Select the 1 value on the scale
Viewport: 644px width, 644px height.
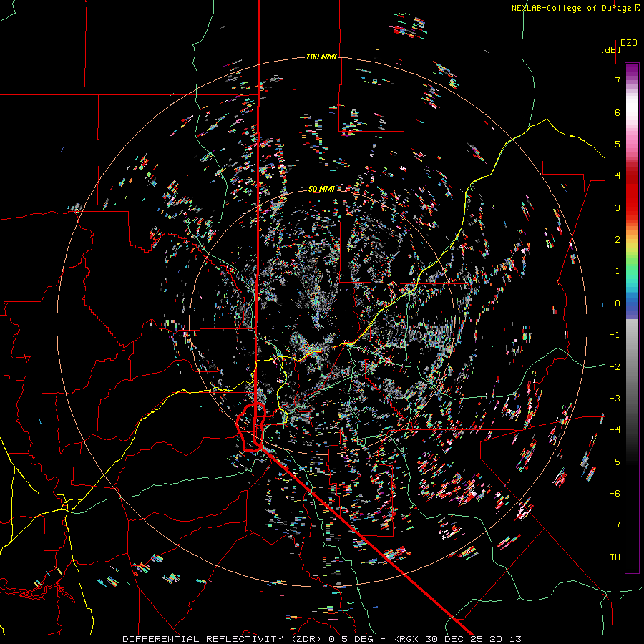tap(618, 271)
